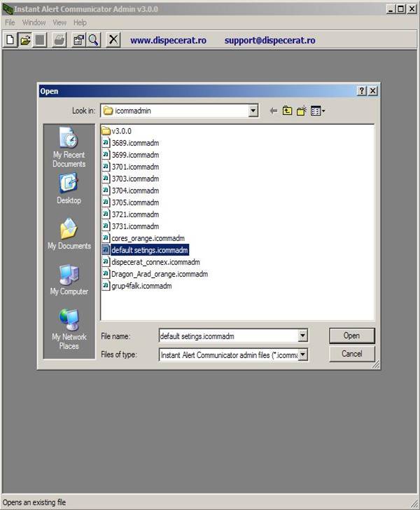
Task: Go back using the left arrow icon
Action: click(x=274, y=111)
